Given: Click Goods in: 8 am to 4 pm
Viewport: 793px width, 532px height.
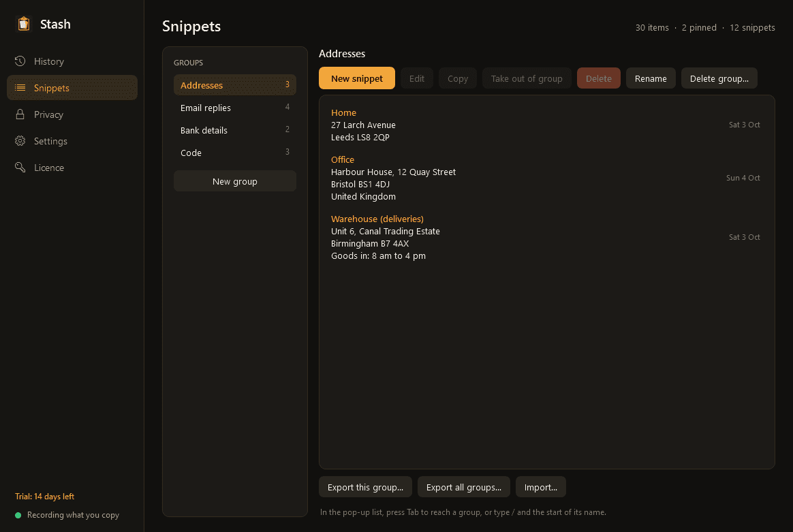Looking at the screenshot, I should [378, 256].
